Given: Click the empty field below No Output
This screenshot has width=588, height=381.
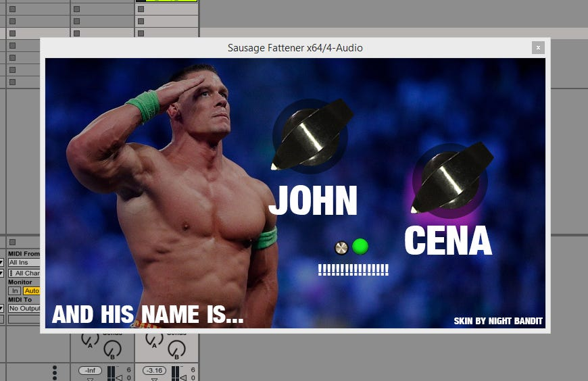Looking at the screenshot, I should point(24,319).
